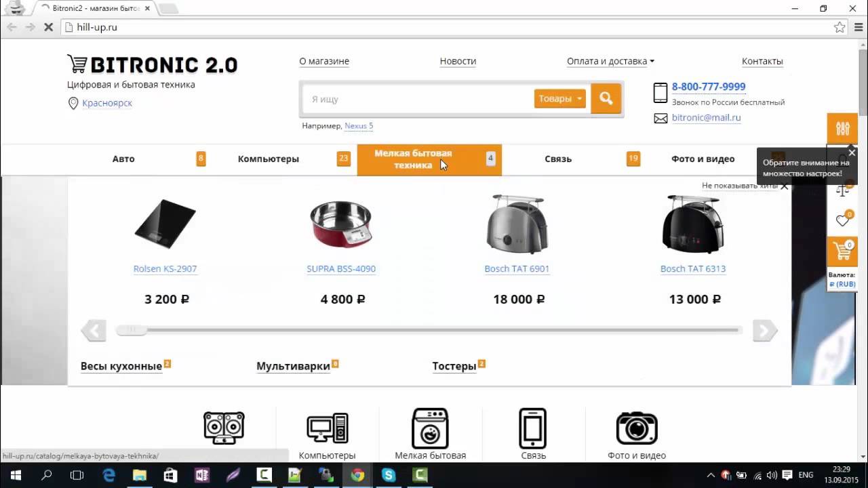Focus the 'Я ищу' search field
Screen dimensions: 868x488
pyautogui.click(x=418, y=99)
